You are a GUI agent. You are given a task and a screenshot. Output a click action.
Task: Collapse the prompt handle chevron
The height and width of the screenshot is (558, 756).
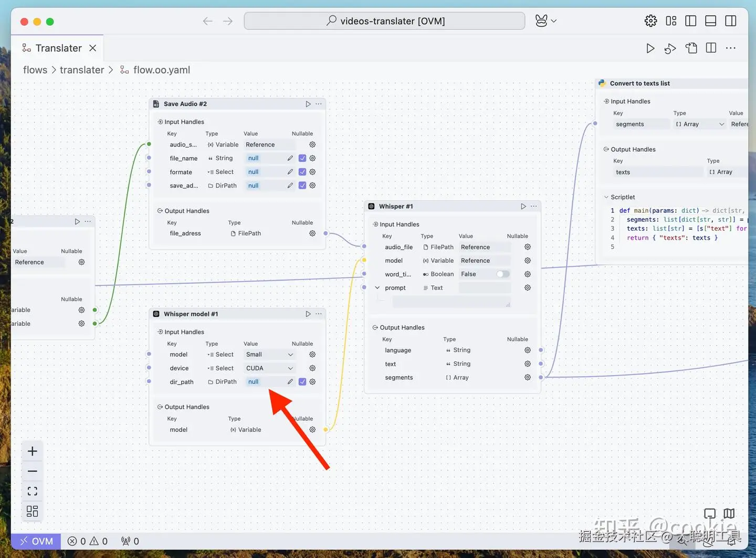[x=377, y=288]
